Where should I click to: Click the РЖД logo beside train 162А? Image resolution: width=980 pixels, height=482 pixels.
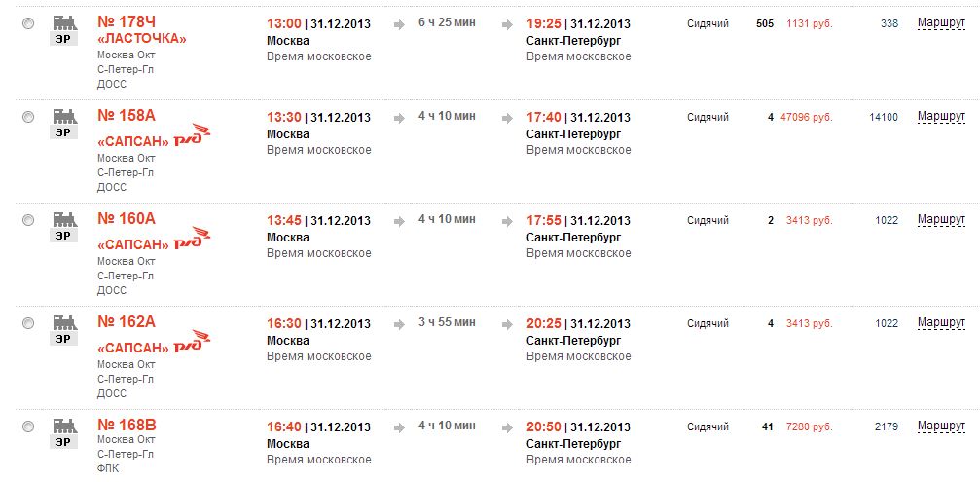coord(193,340)
